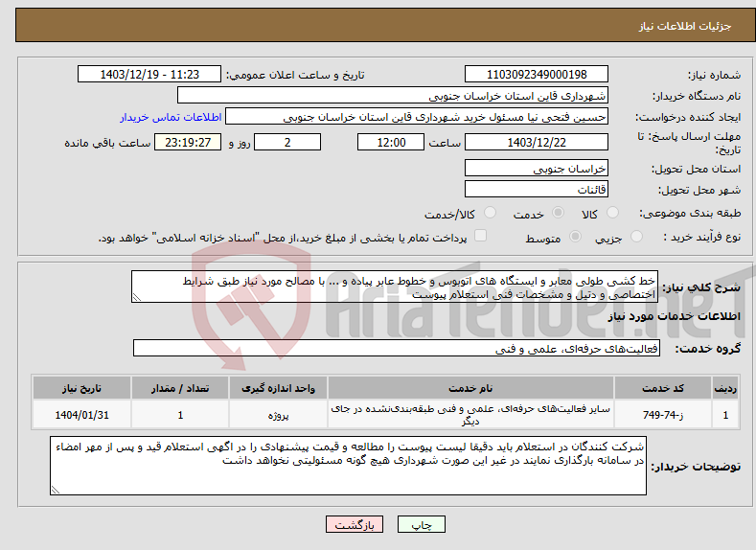Click the اطلاعات خدمات مورد نیاز section heading

(674, 316)
